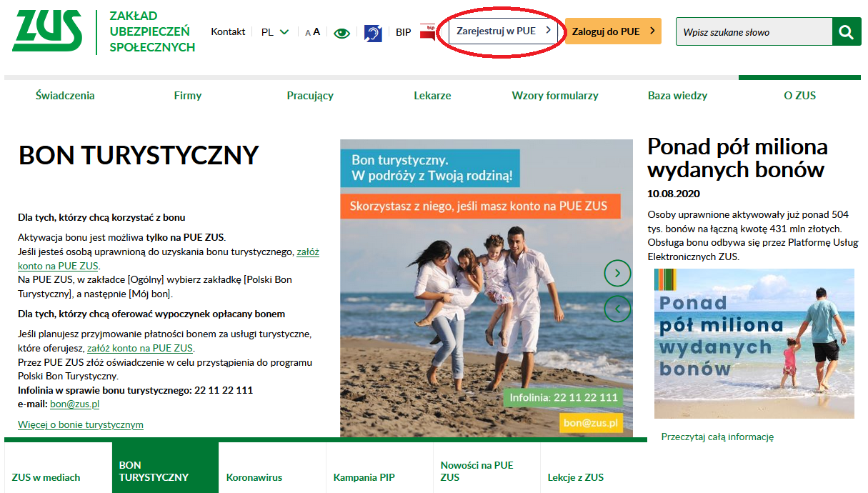Open the Baza wiedzy menu

[x=677, y=96]
